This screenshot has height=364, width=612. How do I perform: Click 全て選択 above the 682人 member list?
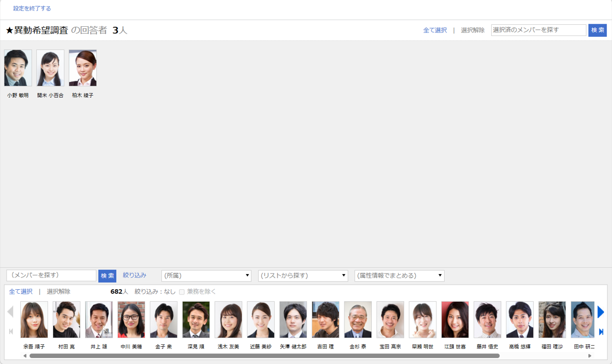[21, 292]
